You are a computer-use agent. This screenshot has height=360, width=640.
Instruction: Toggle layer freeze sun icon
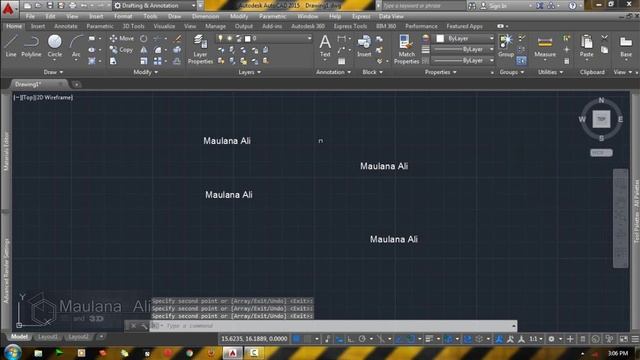229,38
